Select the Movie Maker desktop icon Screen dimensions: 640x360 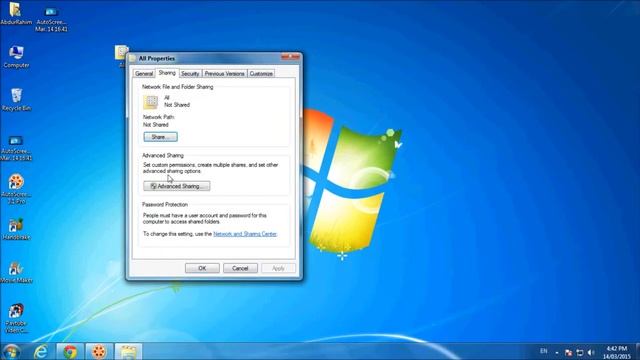16,272
